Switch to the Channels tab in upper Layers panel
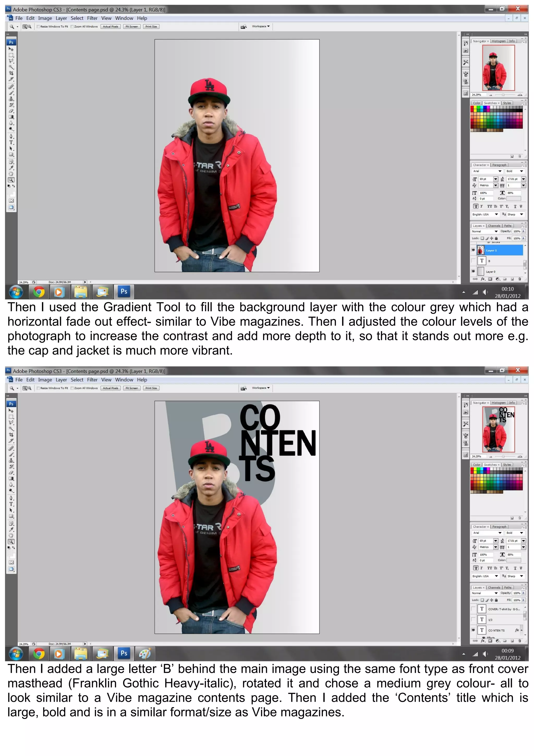The width and height of the screenshot is (534, 756). 494,226
